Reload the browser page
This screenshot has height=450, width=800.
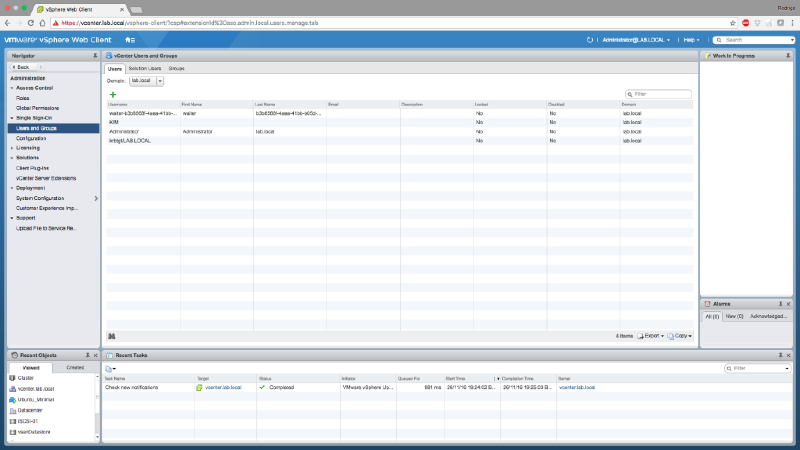point(46,21)
